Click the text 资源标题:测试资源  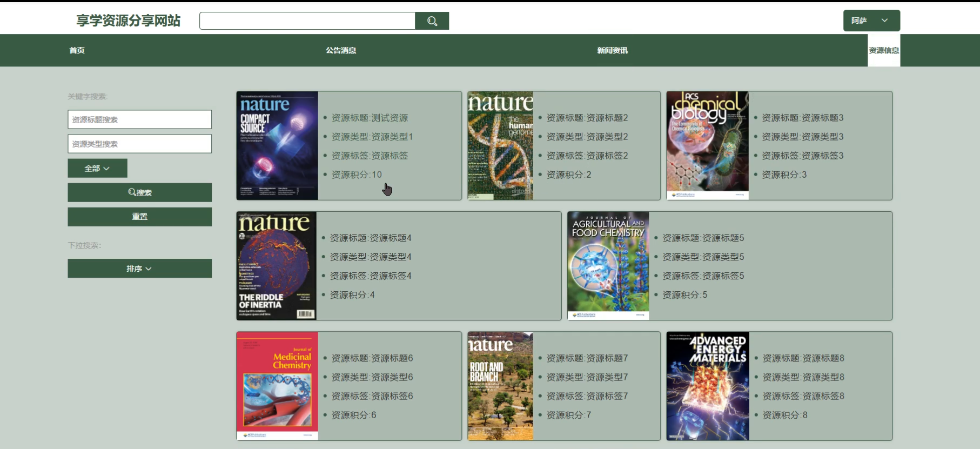(370, 118)
